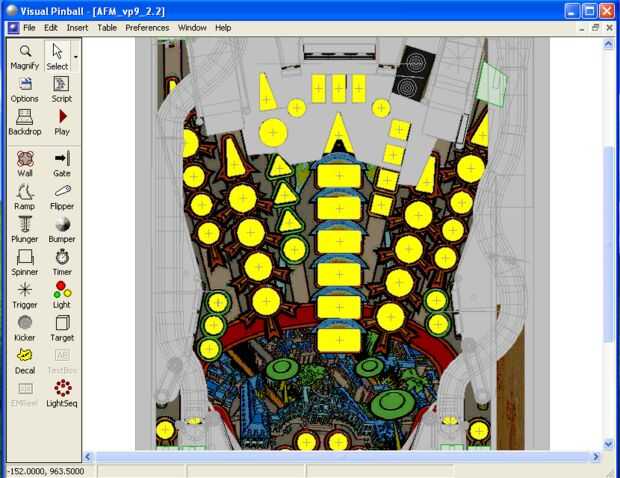Click the coordinates readout -152.0000, 963.5000

coord(46,471)
